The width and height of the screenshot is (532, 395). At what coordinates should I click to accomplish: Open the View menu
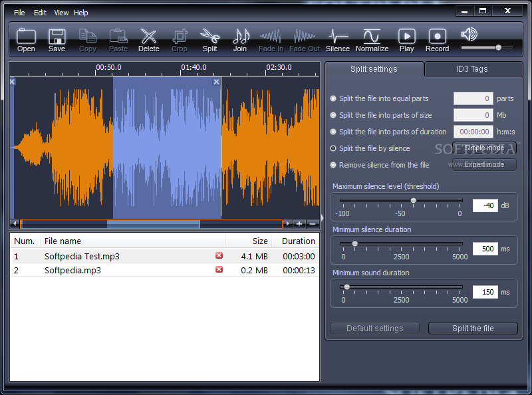point(61,13)
